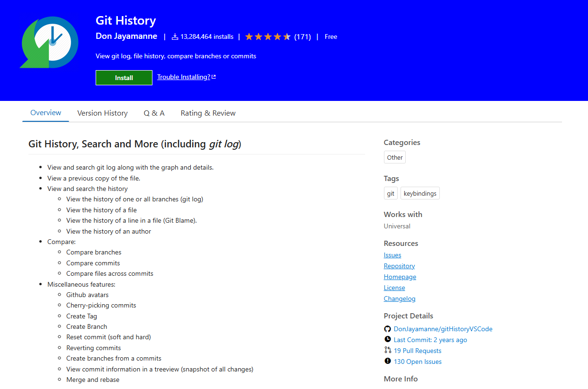Click 'Cherry-picking commits' list item
The width and height of the screenshot is (588, 389).
click(x=101, y=305)
